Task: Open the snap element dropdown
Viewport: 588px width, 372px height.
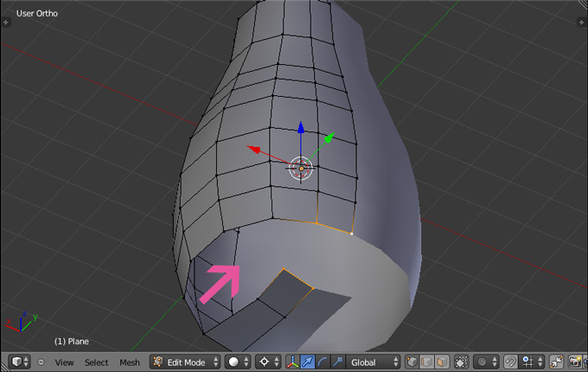Action: pos(532,362)
